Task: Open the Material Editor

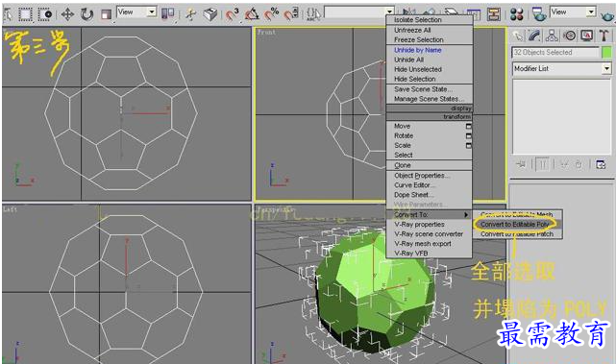Action: pos(517,14)
